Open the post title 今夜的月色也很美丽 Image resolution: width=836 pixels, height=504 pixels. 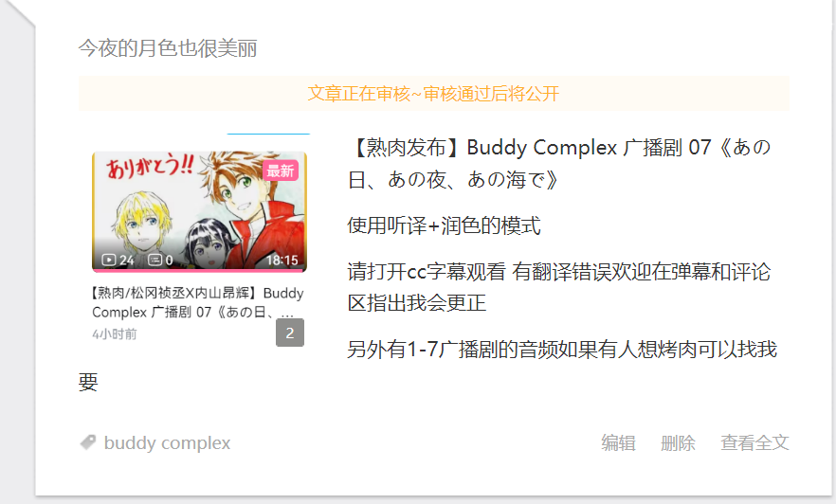(x=168, y=48)
